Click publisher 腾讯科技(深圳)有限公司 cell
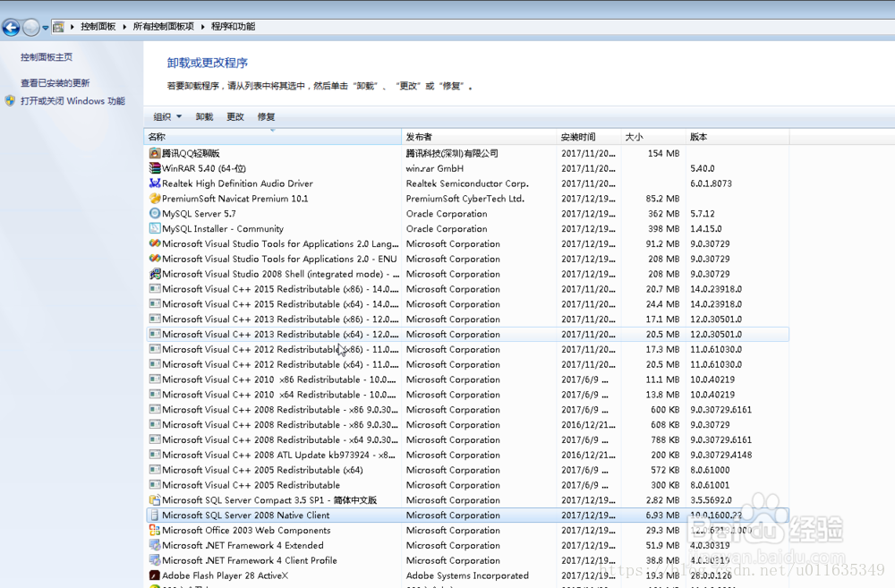The height and width of the screenshot is (588, 895). point(452,153)
